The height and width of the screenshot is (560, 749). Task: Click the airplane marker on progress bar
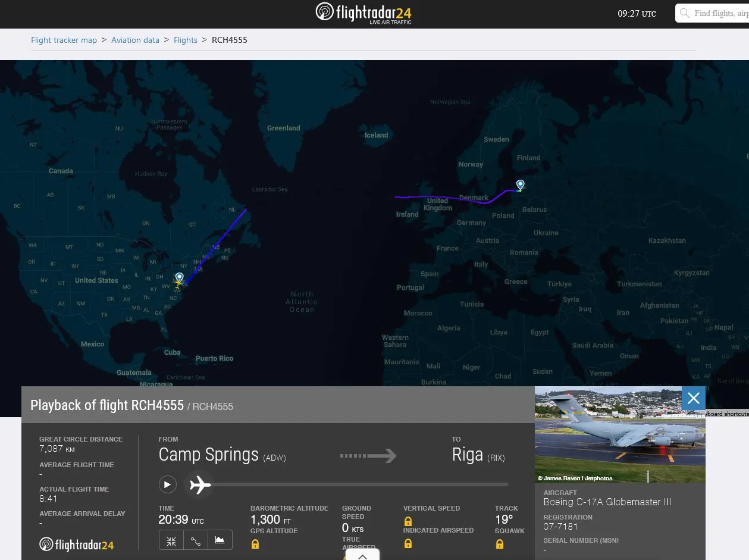pos(200,485)
